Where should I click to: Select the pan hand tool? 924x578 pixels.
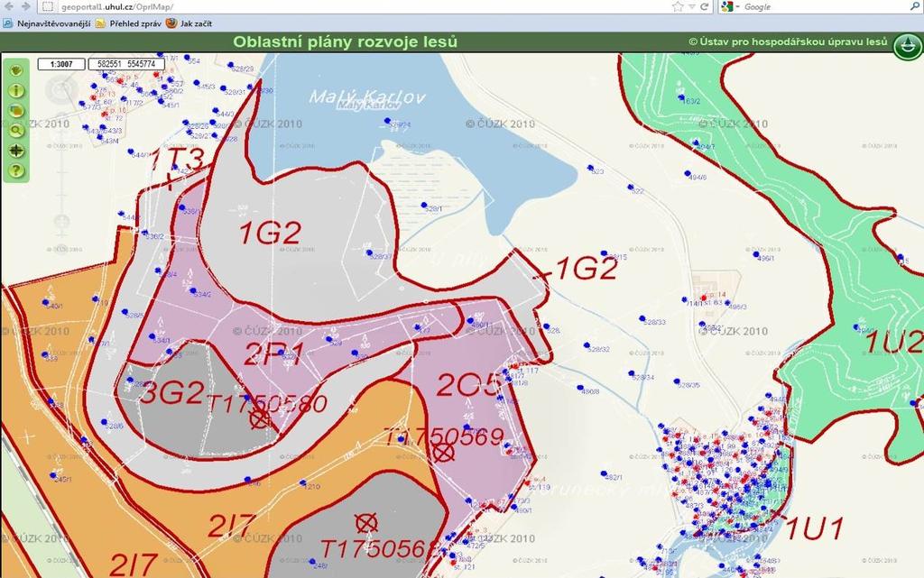point(16,70)
